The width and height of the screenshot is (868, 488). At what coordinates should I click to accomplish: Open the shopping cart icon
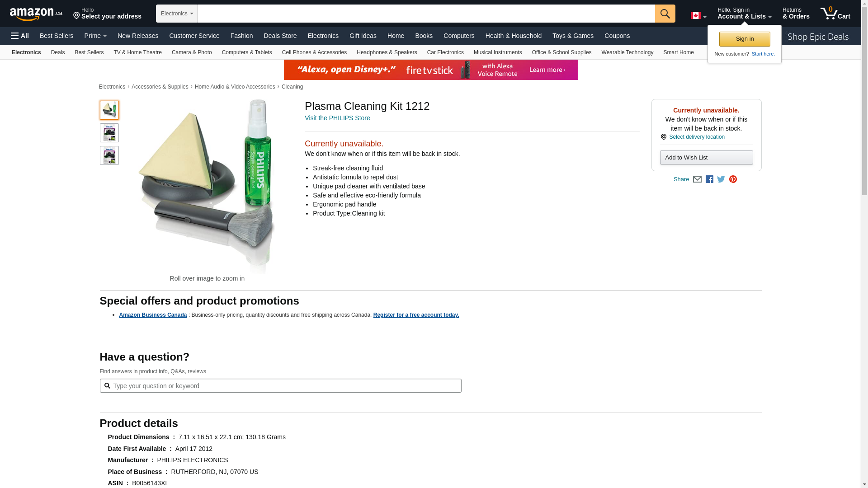pyautogui.click(x=835, y=14)
